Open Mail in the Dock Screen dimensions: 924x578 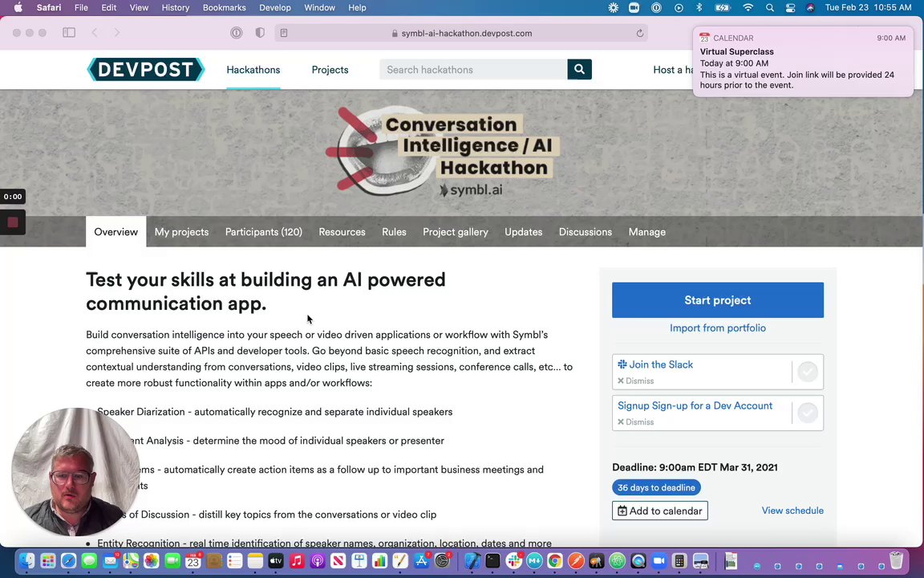pos(110,561)
